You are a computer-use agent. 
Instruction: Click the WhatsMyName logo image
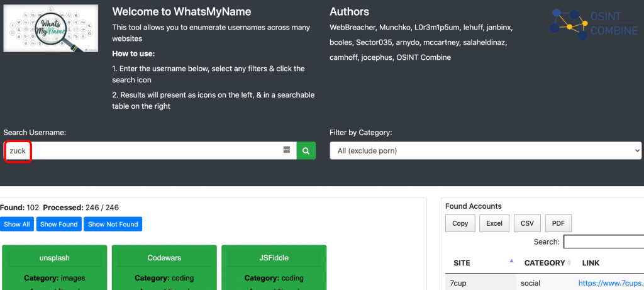coord(51,28)
